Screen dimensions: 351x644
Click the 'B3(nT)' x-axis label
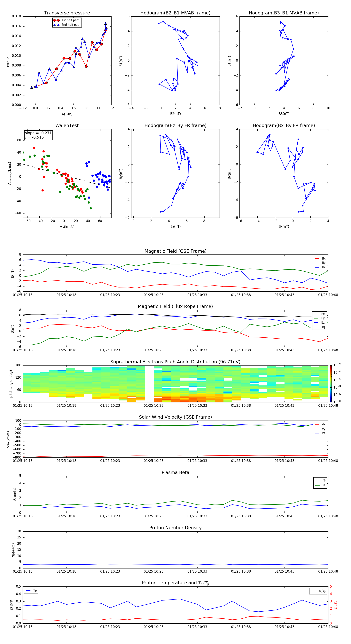284,114
